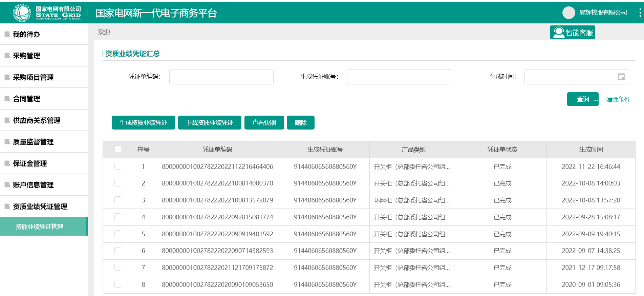Expand the 供应商关系管理 sidebar section

[37, 120]
